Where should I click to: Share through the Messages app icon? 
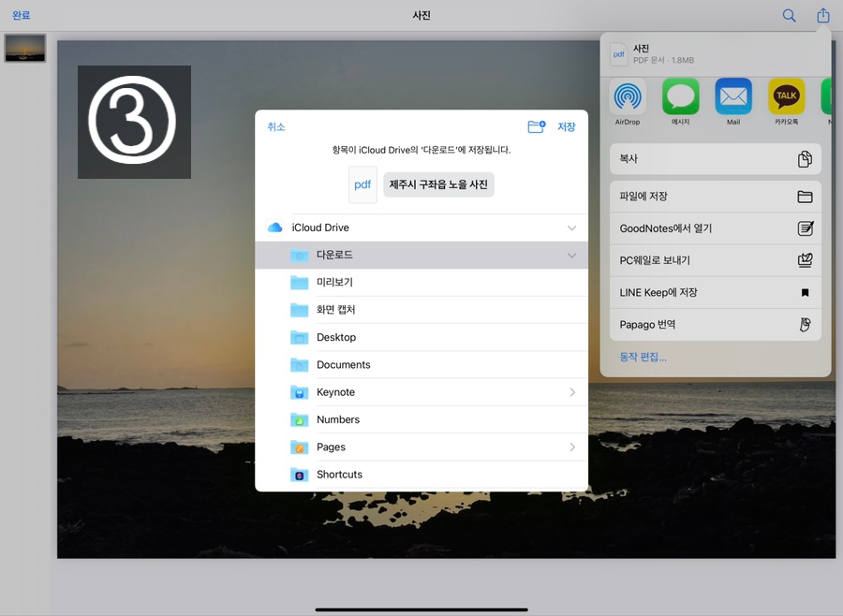coord(681,96)
